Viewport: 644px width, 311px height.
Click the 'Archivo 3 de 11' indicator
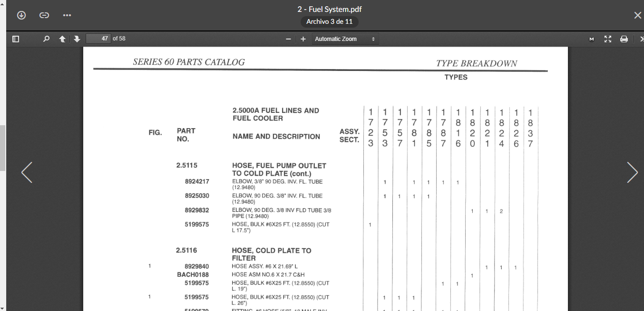tap(329, 22)
